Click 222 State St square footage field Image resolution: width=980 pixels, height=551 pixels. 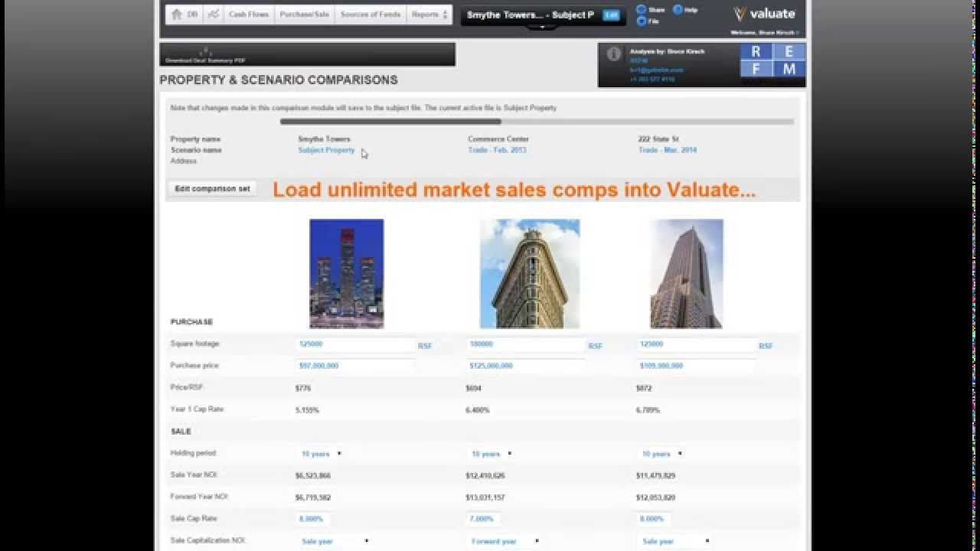tap(696, 344)
